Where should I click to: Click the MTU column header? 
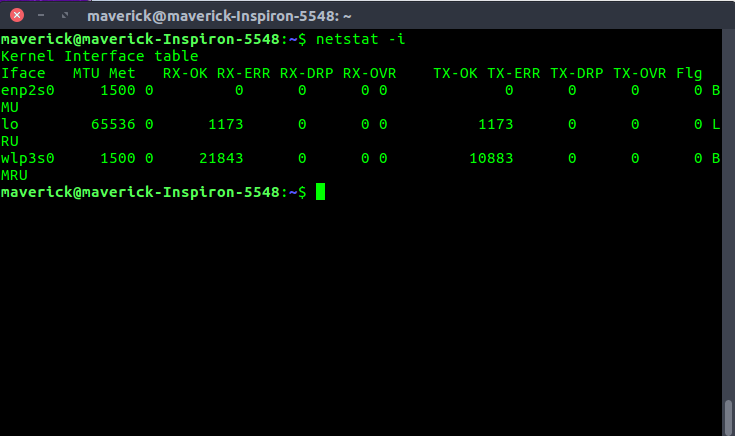pos(86,74)
